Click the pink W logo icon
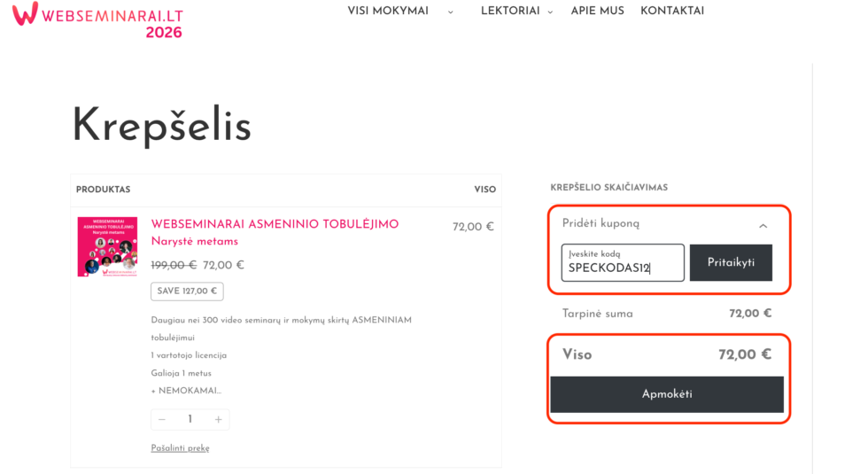This screenshot has width=868, height=474. [x=26, y=12]
